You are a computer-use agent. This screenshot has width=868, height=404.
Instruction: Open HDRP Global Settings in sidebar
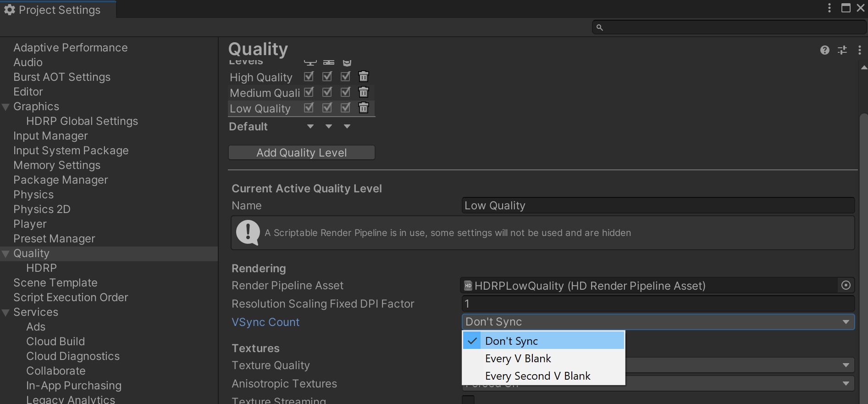[x=82, y=121]
